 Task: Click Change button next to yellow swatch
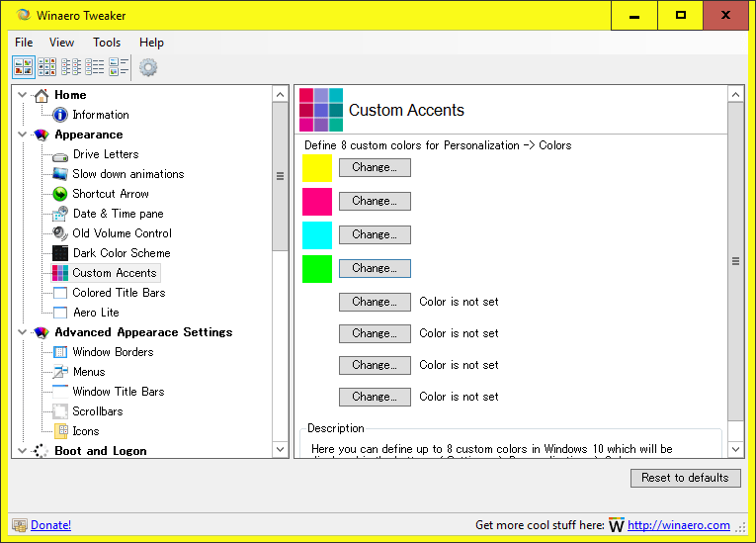pyautogui.click(x=375, y=167)
